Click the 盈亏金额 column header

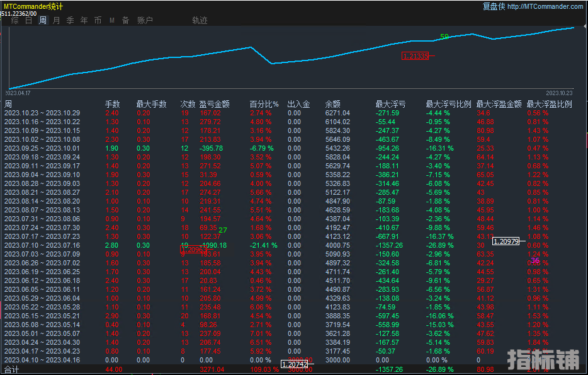[x=214, y=104]
